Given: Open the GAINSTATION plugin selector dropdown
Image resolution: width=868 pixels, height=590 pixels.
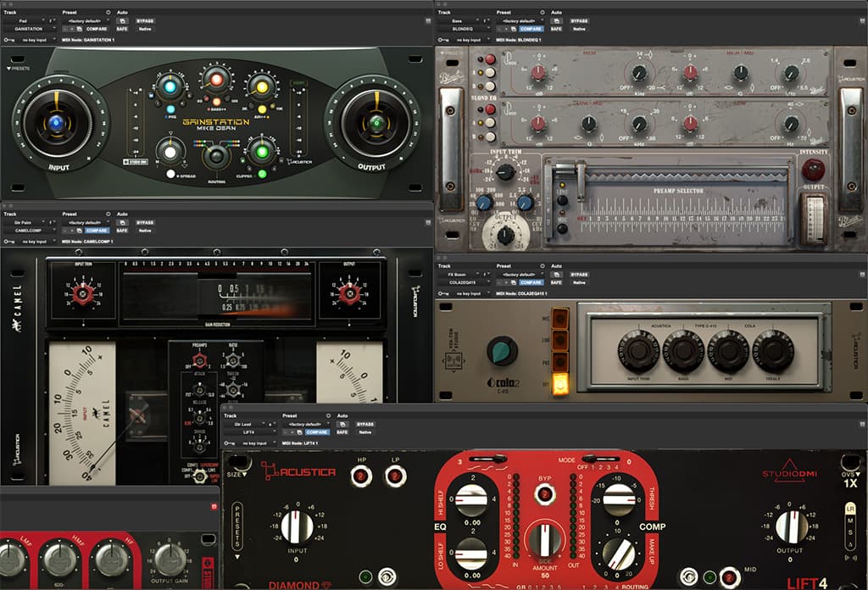Looking at the screenshot, I should (x=29, y=29).
